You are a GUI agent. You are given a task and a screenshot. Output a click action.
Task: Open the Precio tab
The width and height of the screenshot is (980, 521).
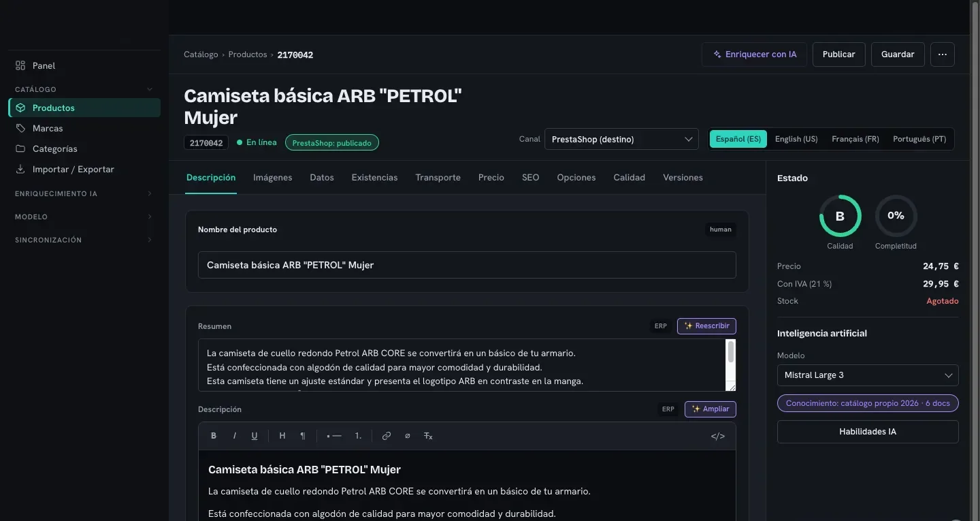(x=491, y=177)
